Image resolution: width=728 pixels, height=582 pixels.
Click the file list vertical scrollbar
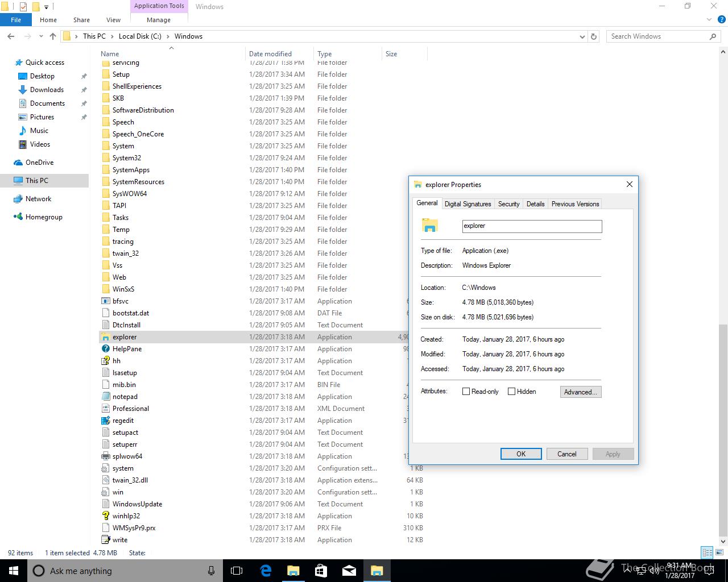click(x=723, y=430)
